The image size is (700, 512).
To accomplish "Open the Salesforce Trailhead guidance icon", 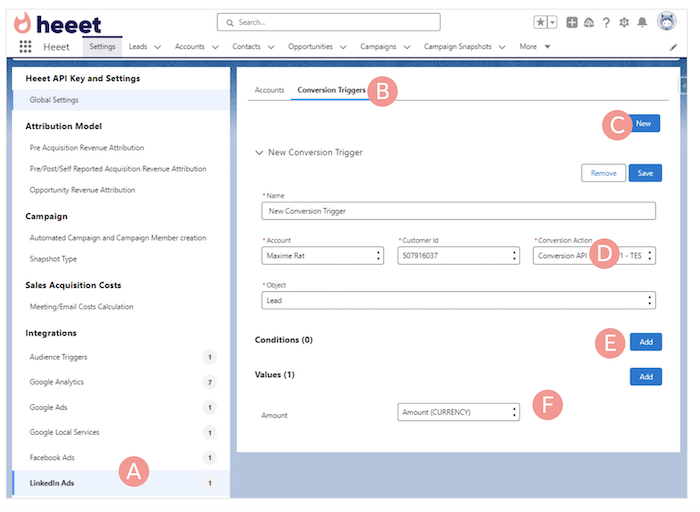I will (589, 22).
